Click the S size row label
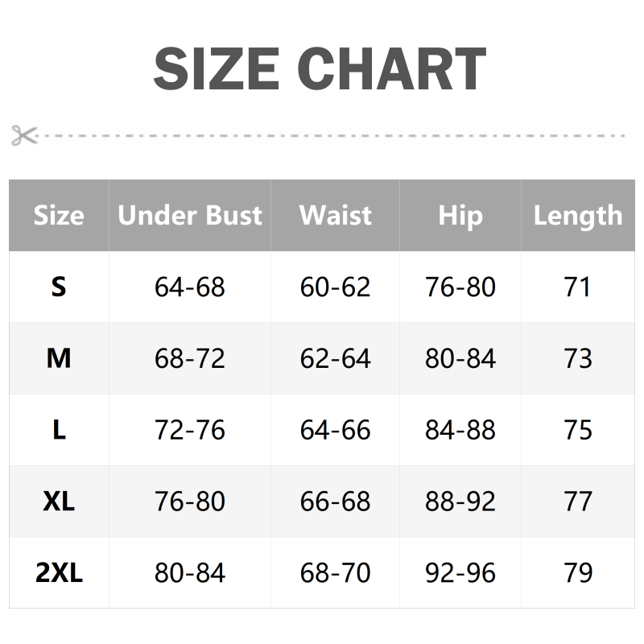The height and width of the screenshot is (644, 644). point(59,287)
